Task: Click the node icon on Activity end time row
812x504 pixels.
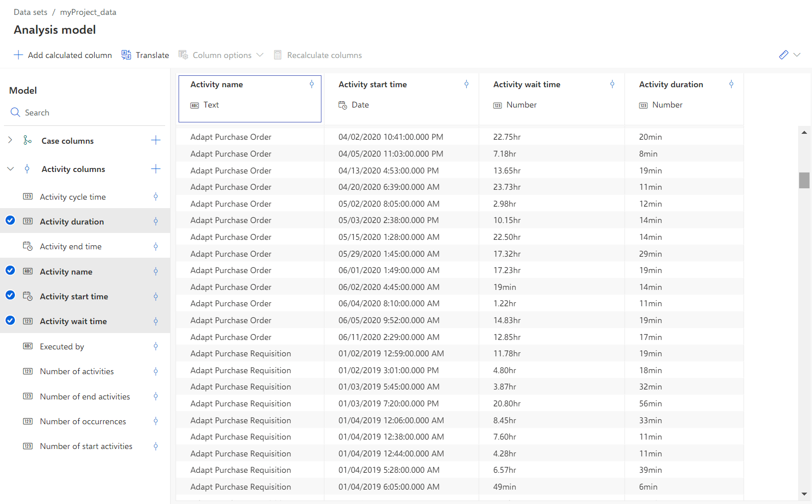Action: point(156,246)
